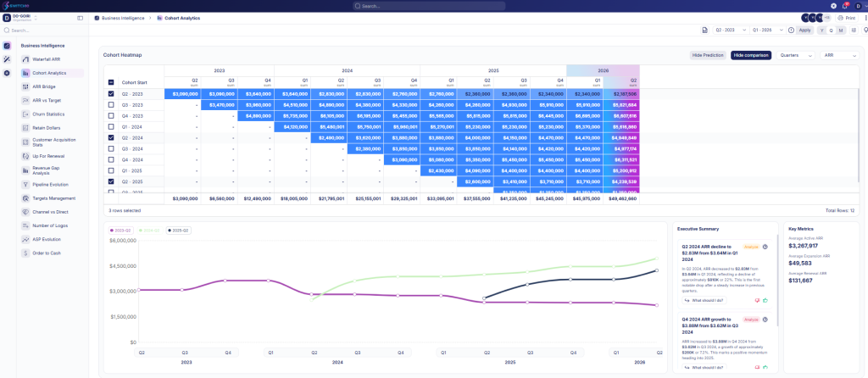Uncheck the Q2 - 2023 cohort row
This screenshot has width=868, height=378.
point(111,94)
